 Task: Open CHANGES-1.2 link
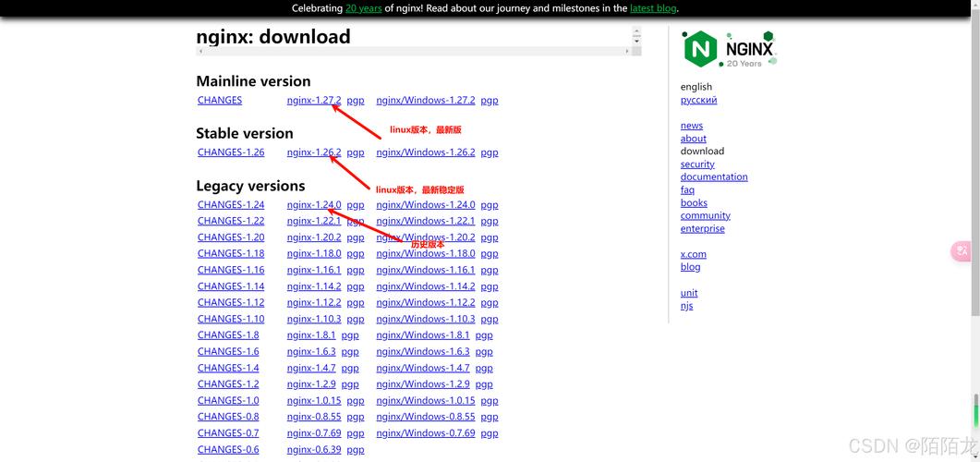click(228, 383)
